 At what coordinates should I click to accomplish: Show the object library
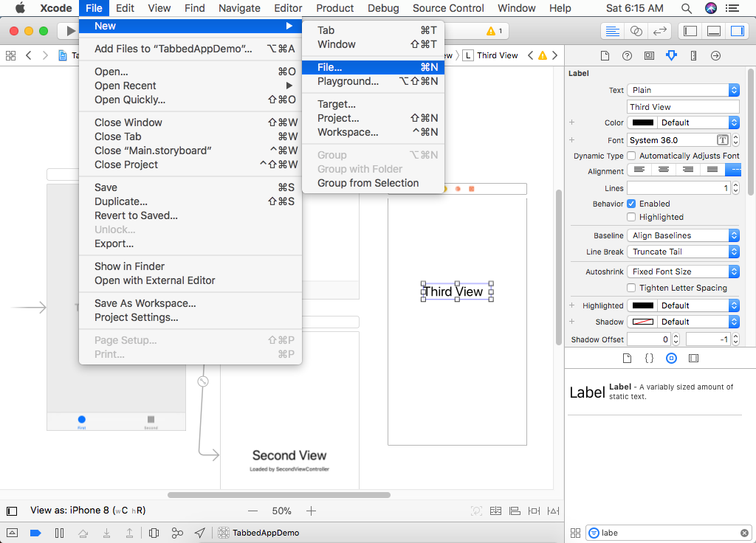(671, 358)
